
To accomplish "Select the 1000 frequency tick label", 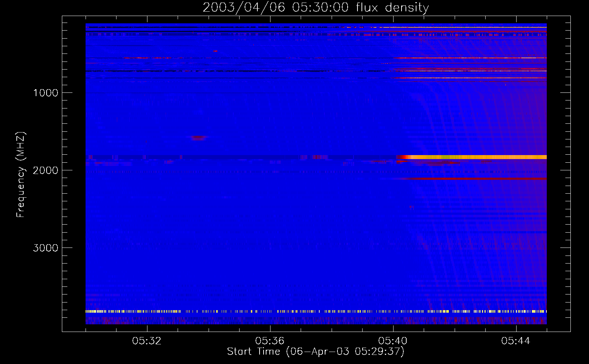I will click(x=46, y=93).
